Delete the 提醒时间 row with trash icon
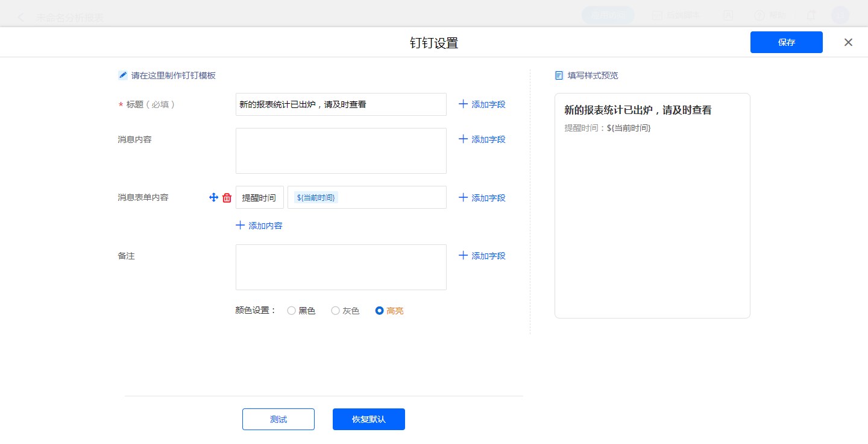The image size is (868, 444). [227, 197]
